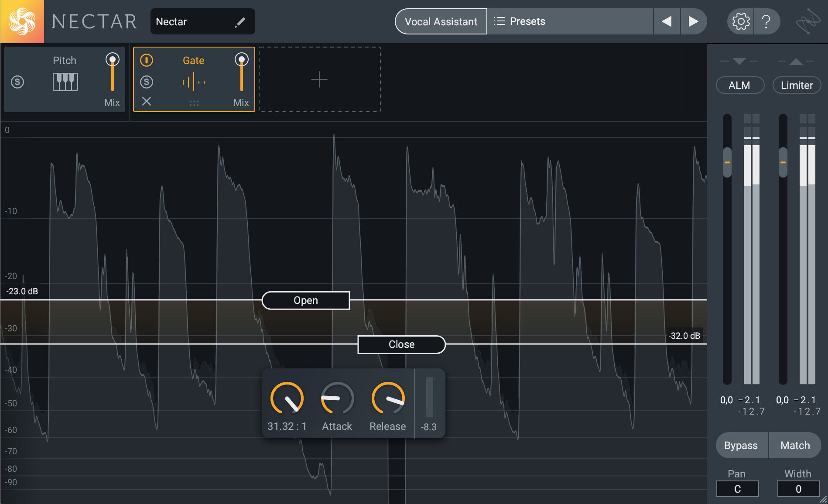Click the output meter up arrow

click(796, 61)
